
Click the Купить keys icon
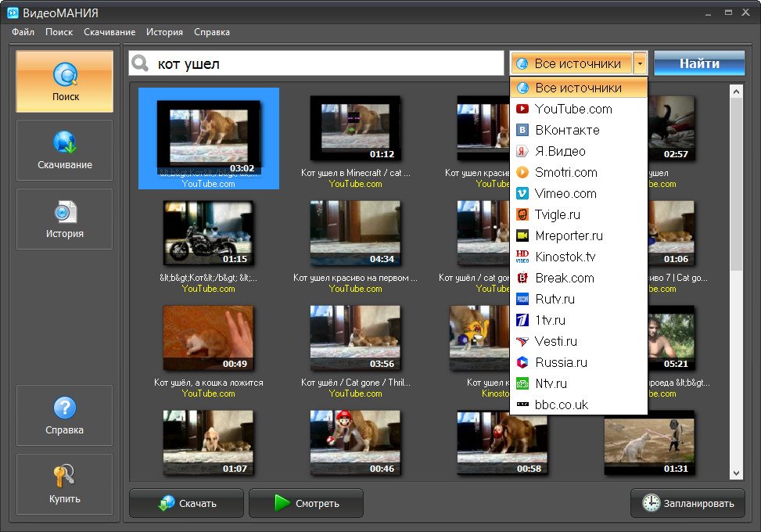click(64, 476)
